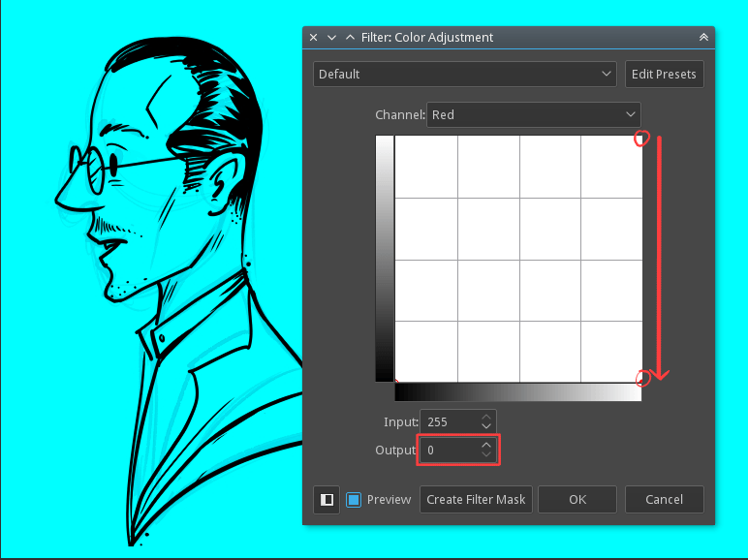748x560 pixels.
Task: Click the Channel: label
Action: [x=400, y=115]
